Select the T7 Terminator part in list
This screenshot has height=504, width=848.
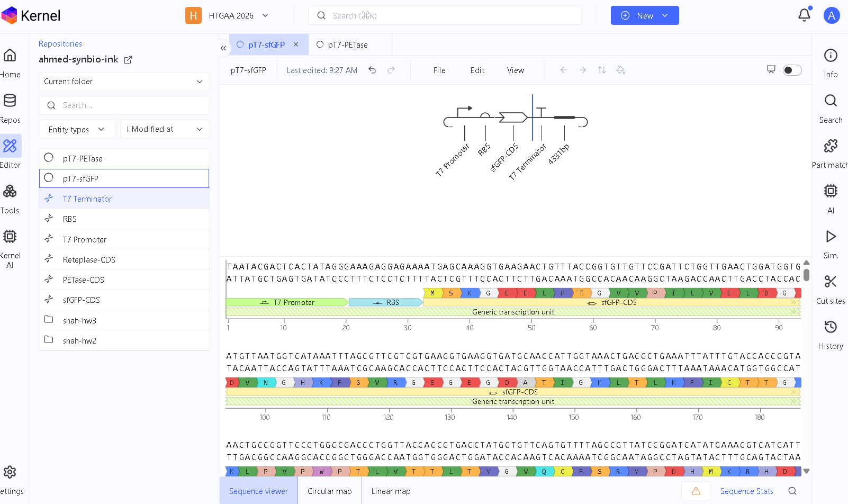(124, 199)
